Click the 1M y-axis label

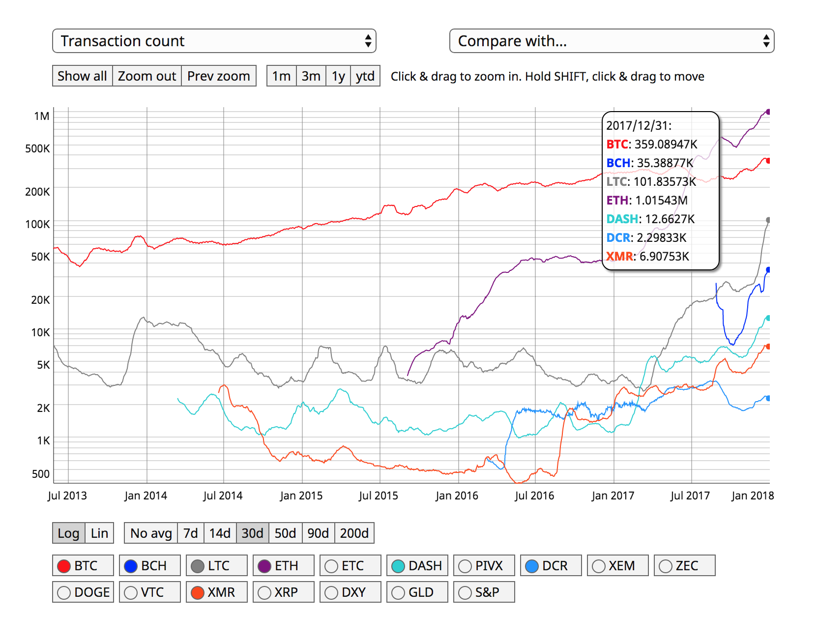point(42,117)
